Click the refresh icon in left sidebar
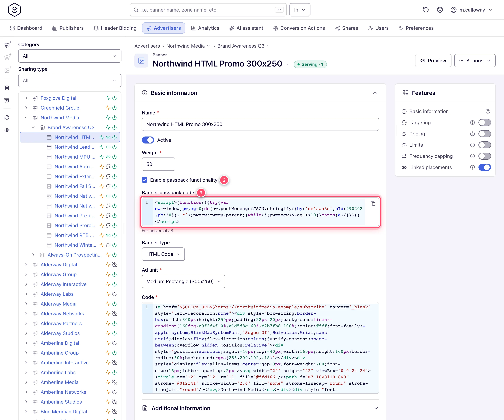The image size is (504, 420). pyautogui.click(x=7, y=117)
